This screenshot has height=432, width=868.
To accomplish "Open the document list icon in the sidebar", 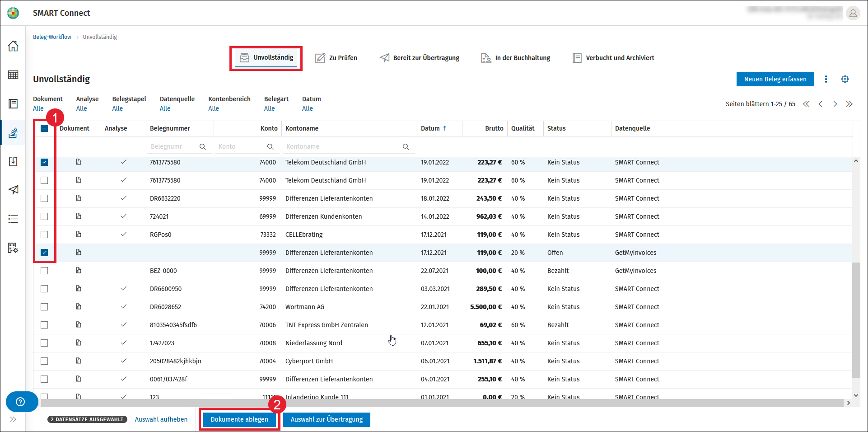I will pyautogui.click(x=13, y=103).
